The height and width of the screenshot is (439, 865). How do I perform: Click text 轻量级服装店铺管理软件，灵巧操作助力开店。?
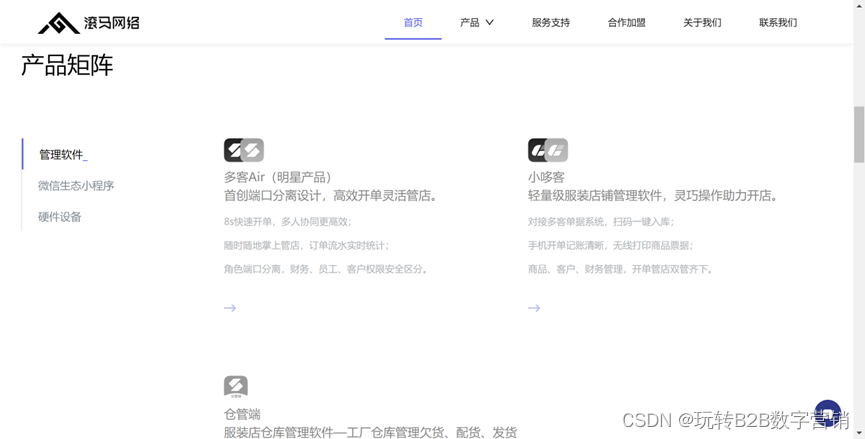click(x=653, y=195)
